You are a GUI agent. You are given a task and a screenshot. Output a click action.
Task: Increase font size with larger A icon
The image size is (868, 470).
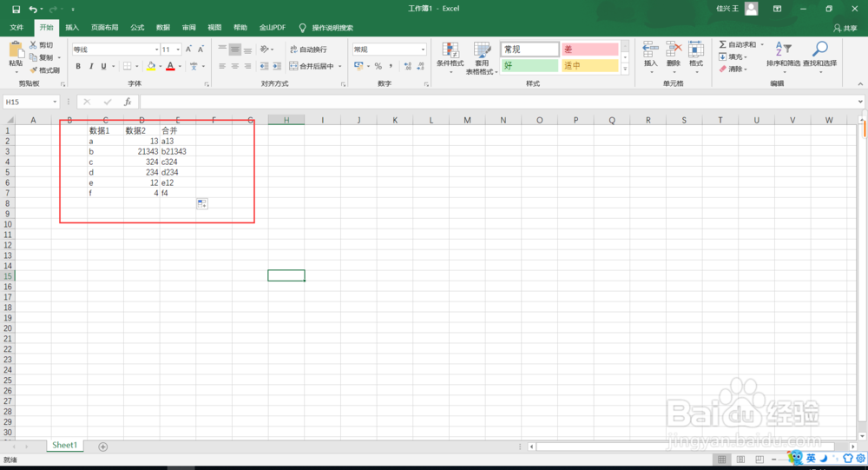click(x=188, y=50)
